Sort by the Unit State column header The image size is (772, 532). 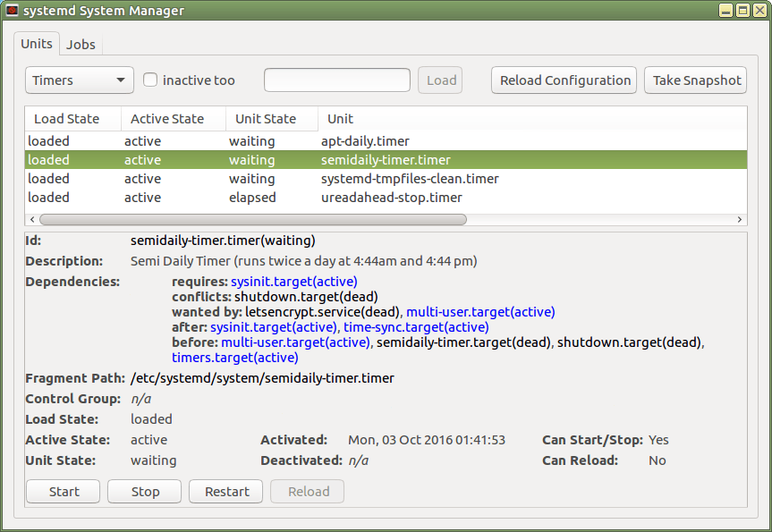272,119
